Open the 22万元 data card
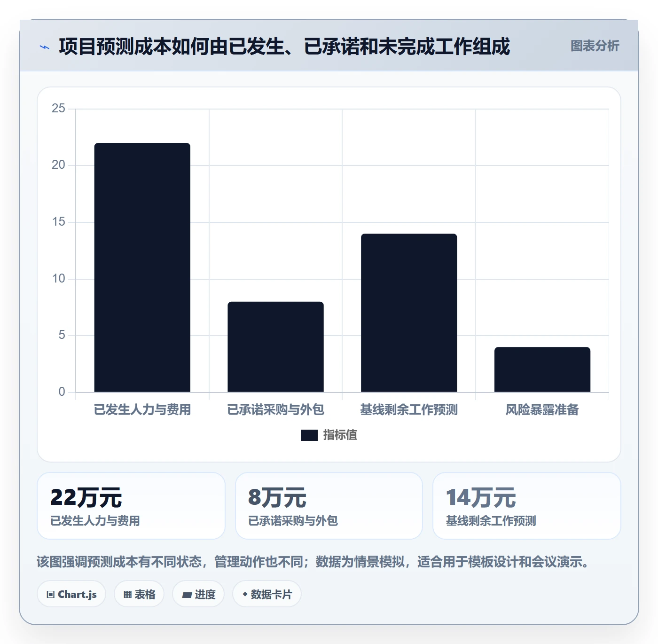The width and height of the screenshot is (658, 644). pos(131,506)
